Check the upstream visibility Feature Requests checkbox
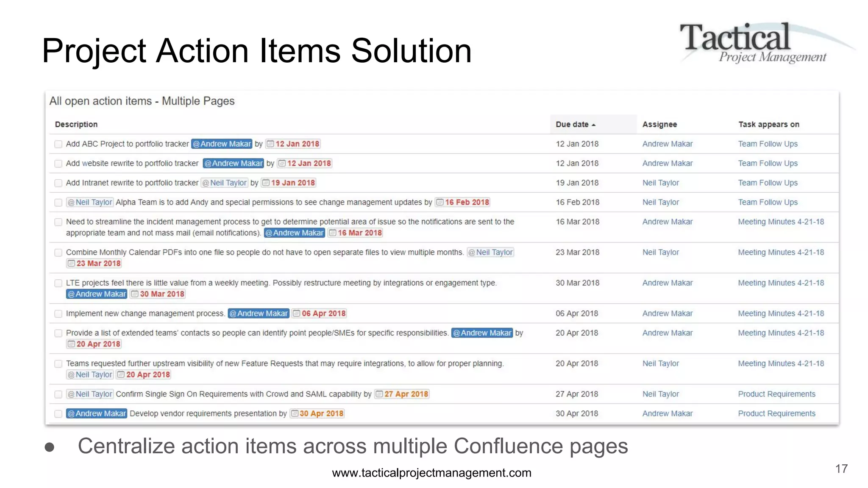 [x=58, y=364]
